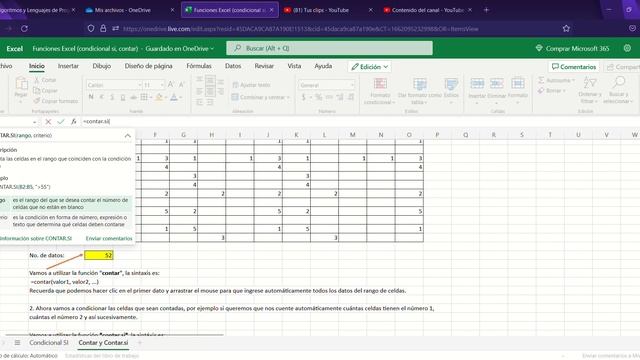Open Ordenar y filtrar menu
Image resolution: width=640 pixels, height=360 pixels.
tap(590, 91)
